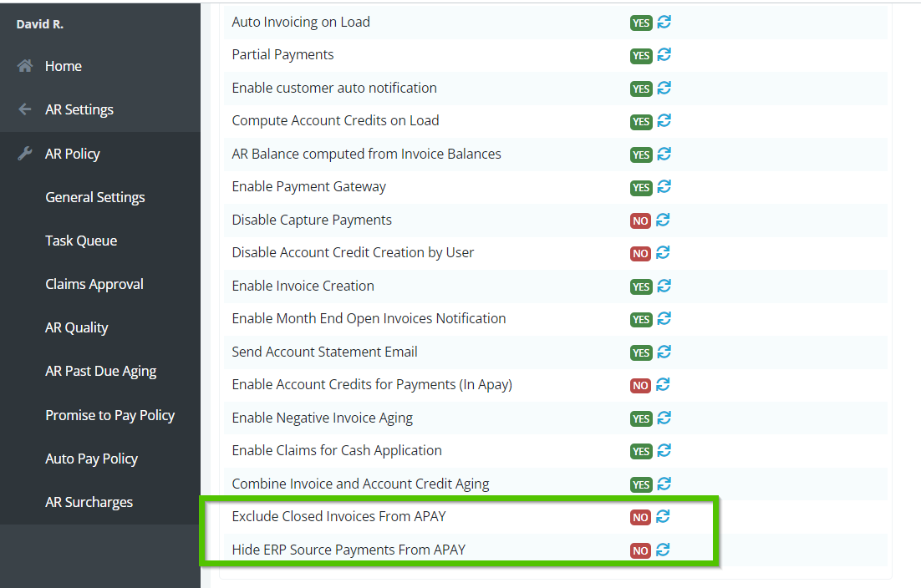Click the David R. user name
Screen dimensions: 921x588
[x=40, y=24]
